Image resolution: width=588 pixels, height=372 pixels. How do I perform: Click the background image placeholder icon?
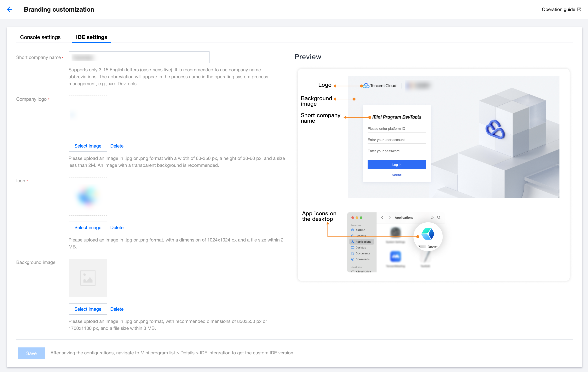(x=88, y=278)
